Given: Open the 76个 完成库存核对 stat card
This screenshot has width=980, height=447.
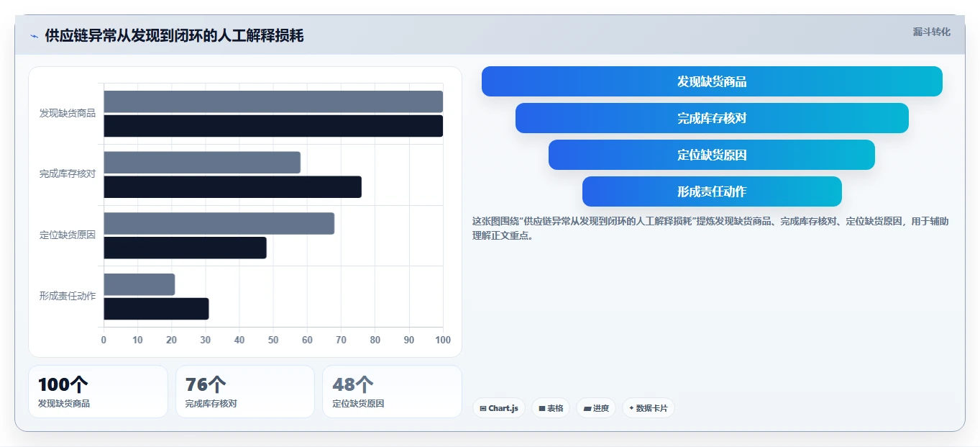Looking at the screenshot, I should 245,392.
